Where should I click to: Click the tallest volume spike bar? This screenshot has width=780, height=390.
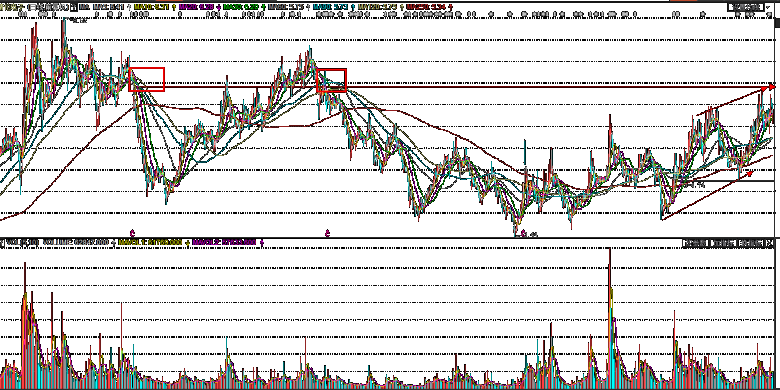(x=610, y=318)
